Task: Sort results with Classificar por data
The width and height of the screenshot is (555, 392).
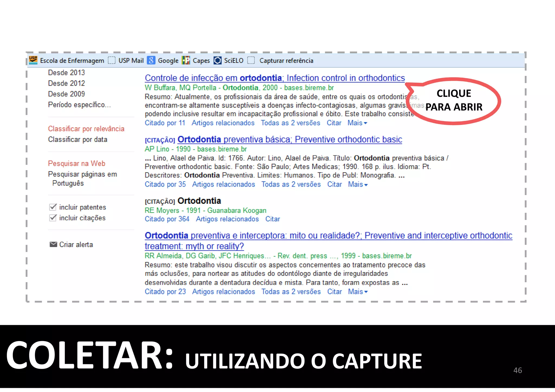Action: pyautogui.click(x=78, y=140)
